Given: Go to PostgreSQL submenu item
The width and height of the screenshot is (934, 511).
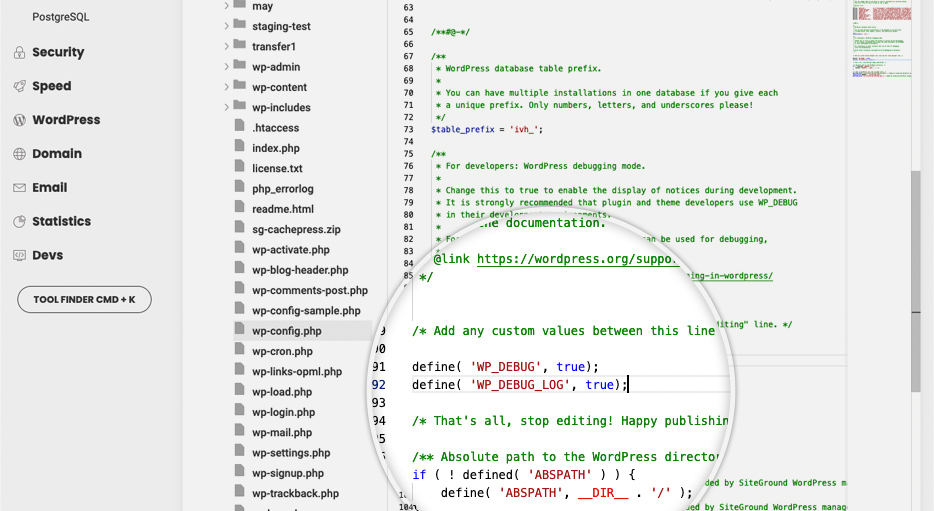Looking at the screenshot, I should pos(61,17).
